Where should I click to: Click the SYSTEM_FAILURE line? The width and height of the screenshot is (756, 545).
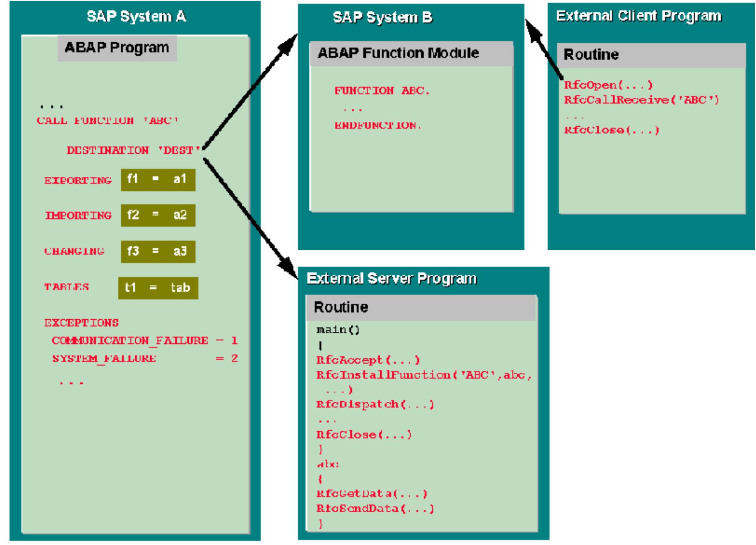click(145, 359)
